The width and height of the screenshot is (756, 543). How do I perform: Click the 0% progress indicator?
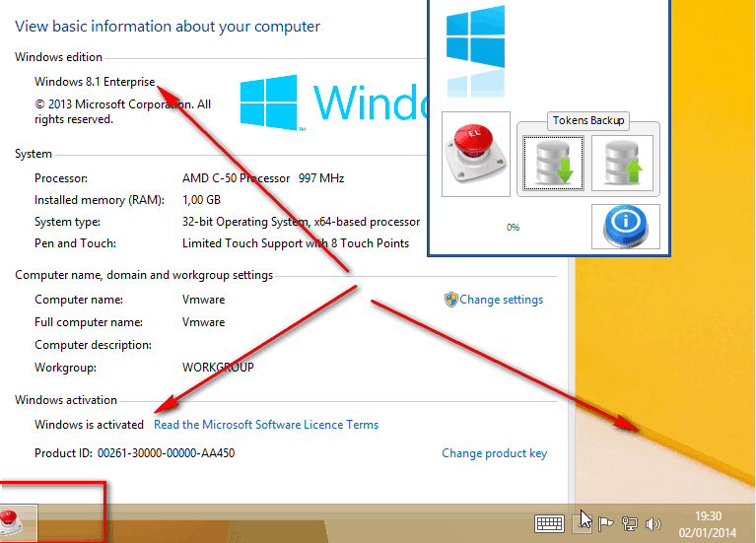click(513, 227)
